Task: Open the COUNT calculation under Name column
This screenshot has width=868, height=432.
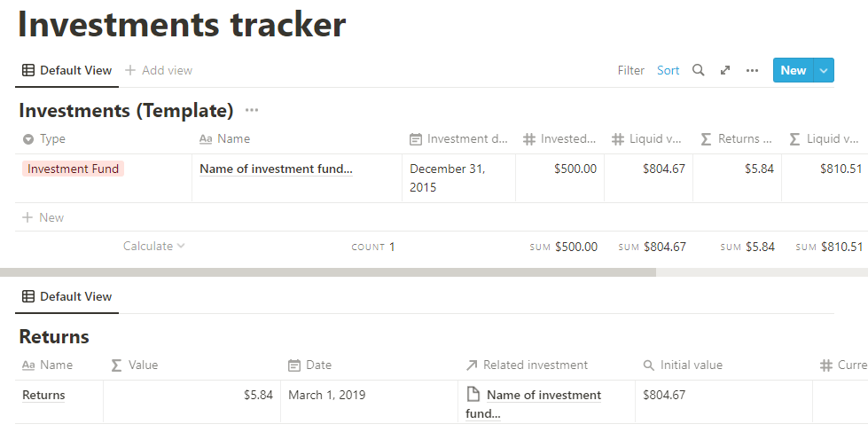Action: click(x=373, y=247)
